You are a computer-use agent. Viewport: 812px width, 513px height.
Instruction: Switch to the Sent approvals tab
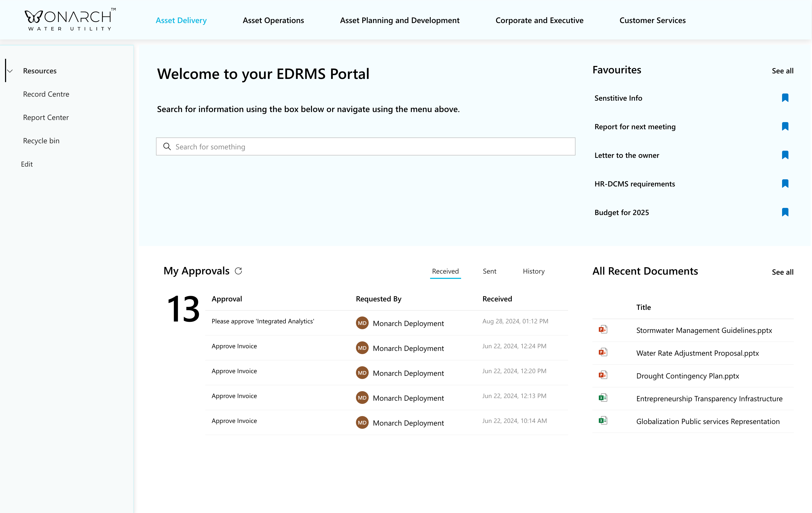[489, 271]
